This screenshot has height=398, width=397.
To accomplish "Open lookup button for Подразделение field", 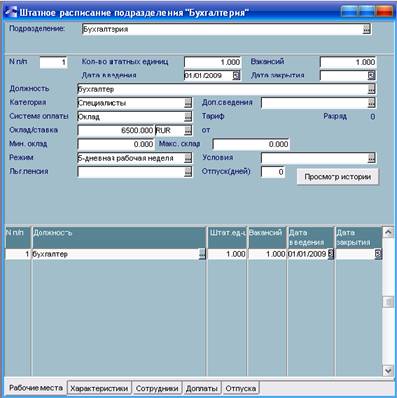I will coord(366,29).
